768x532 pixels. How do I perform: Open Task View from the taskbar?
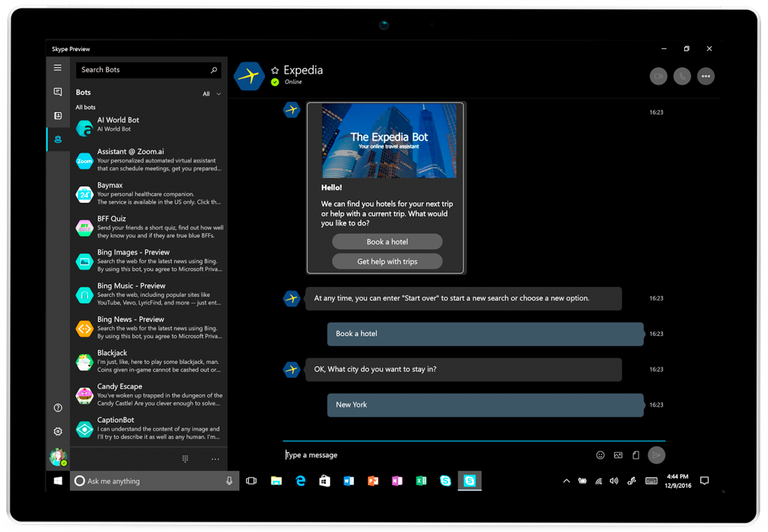(x=252, y=481)
